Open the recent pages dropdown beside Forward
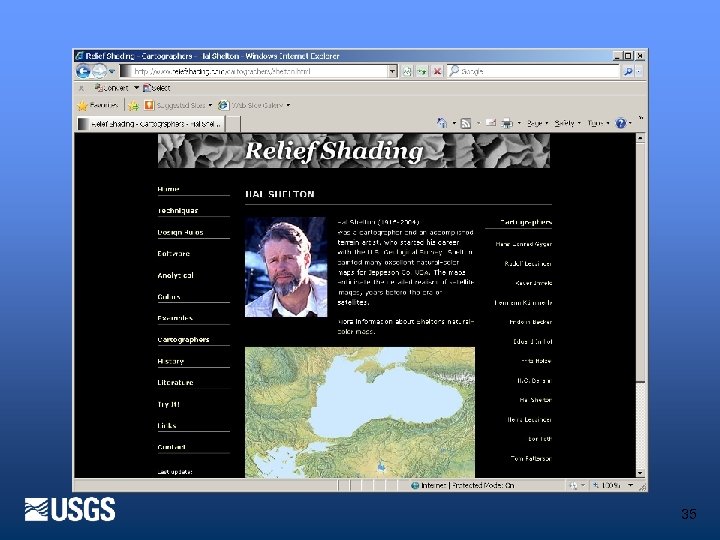This screenshot has height=540, width=720. click(112, 72)
